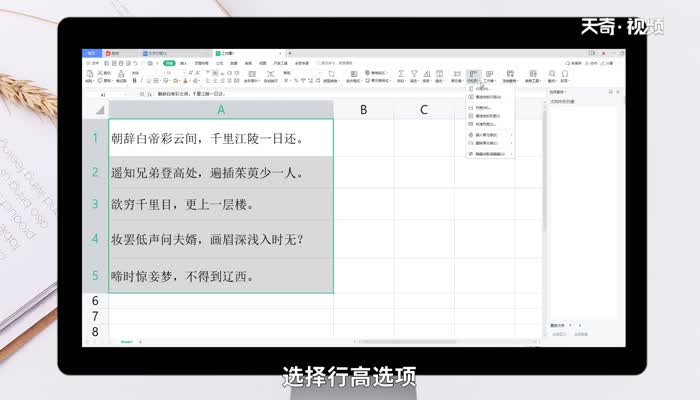
Task: Choose AutoFit Column Width menu item
Action: coord(488,116)
